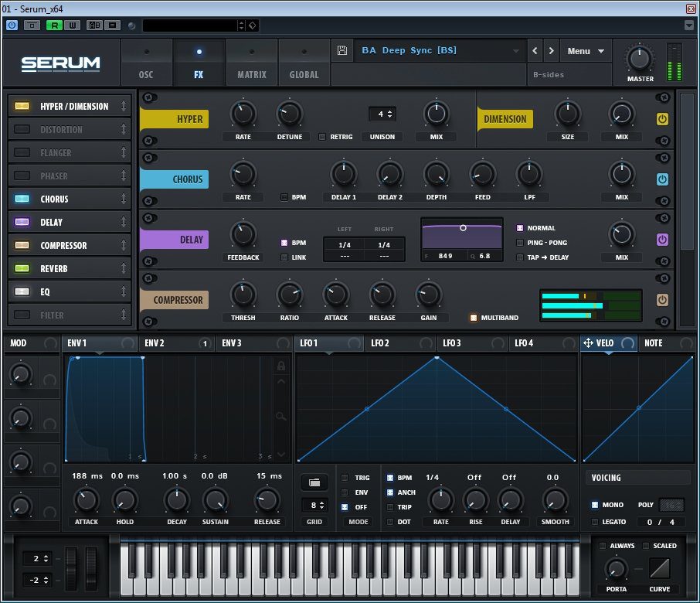This screenshot has height=603, width=700.
Task: Click the Reverb color indicator in FX list
Action: 22,268
